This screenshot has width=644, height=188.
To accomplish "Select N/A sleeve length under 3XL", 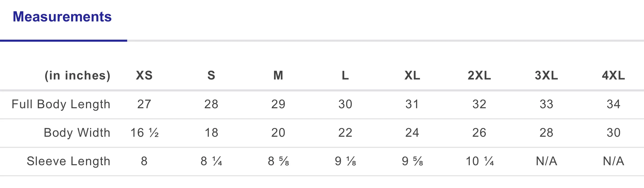I will [x=546, y=161].
